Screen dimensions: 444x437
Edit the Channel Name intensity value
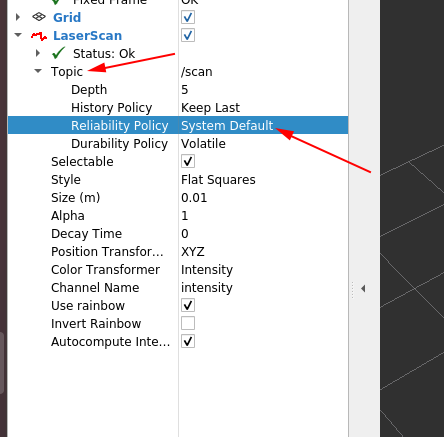pyautogui.click(x=207, y=288)
